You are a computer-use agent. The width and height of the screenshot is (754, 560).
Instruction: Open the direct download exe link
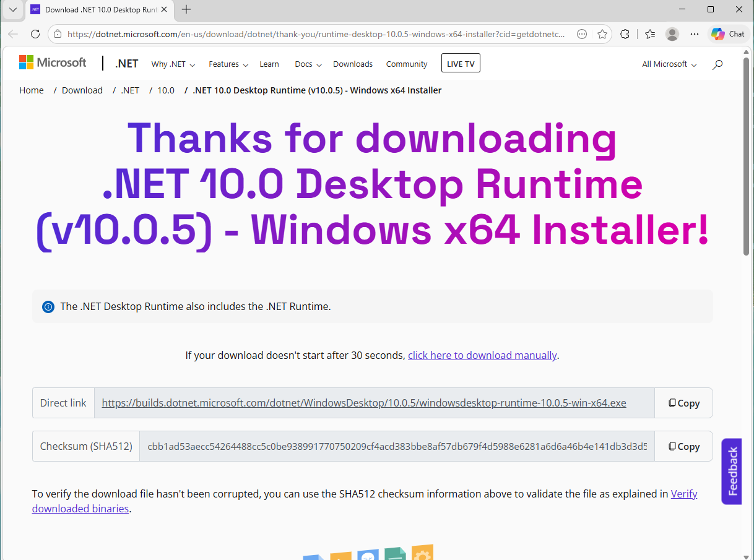tap(364, 403)
